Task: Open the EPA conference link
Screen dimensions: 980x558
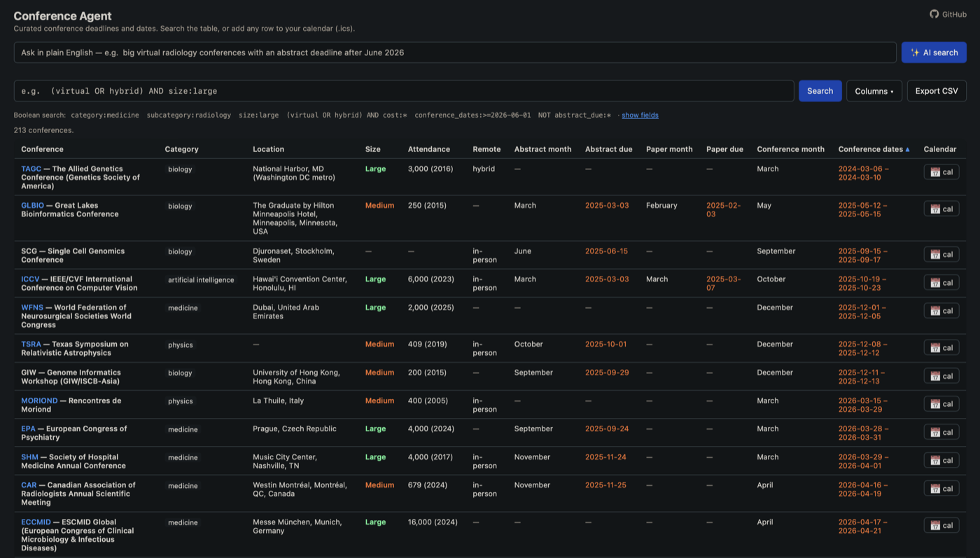Action: point(28,428)
